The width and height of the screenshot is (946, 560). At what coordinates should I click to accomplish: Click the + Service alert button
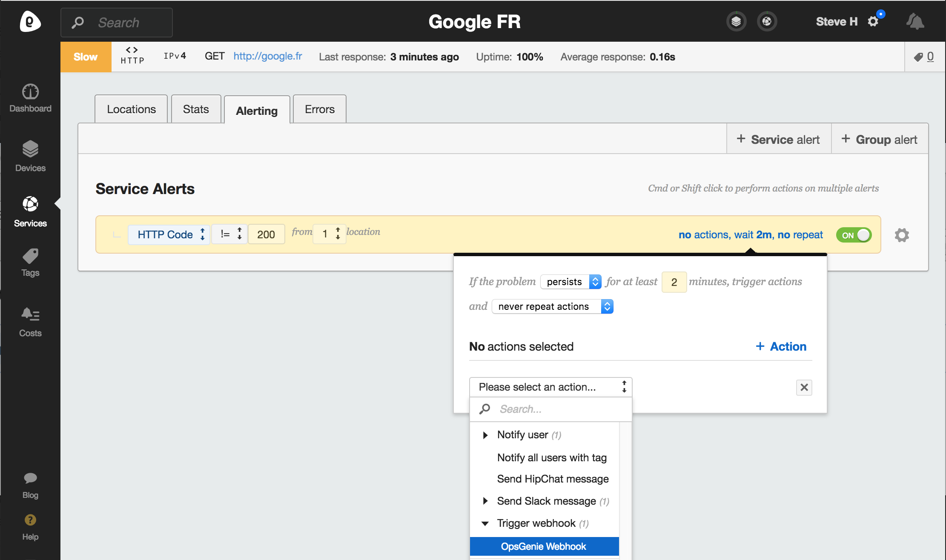tap(778, 139)
